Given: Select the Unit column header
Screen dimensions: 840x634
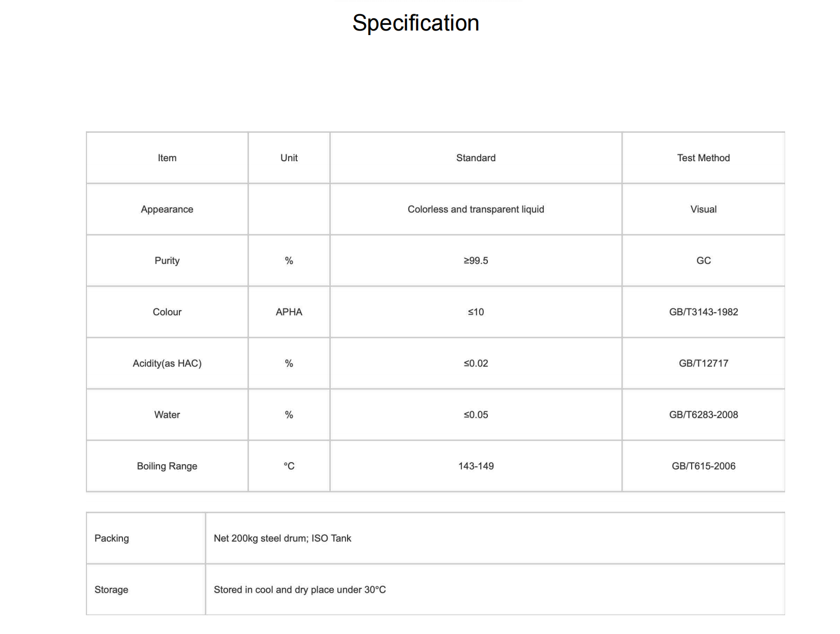Looking at the screenshot, I should [x=289, y=158].
